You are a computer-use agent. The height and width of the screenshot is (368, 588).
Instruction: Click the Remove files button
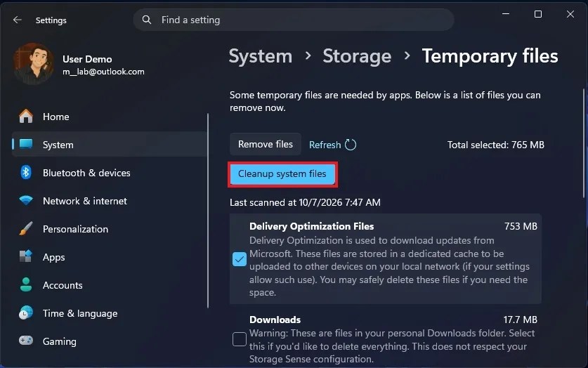pyautogui.click(x=265, y=144)
